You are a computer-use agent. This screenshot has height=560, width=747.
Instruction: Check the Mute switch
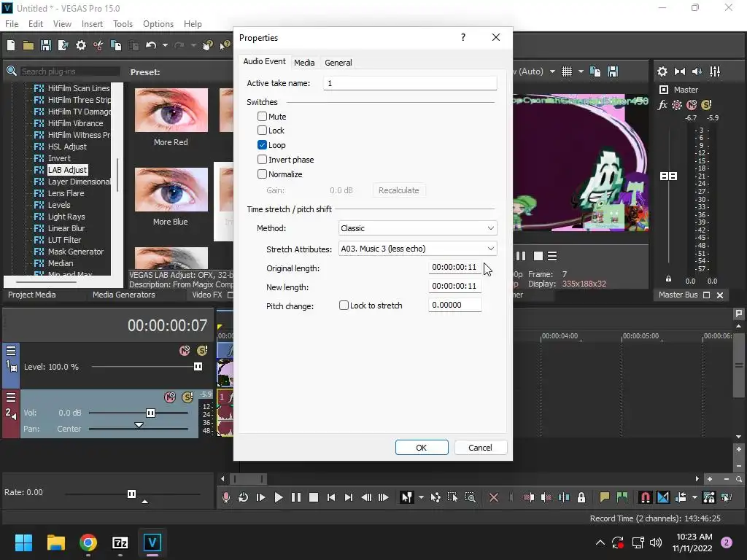pyautogui.click(x=262, y=116)
